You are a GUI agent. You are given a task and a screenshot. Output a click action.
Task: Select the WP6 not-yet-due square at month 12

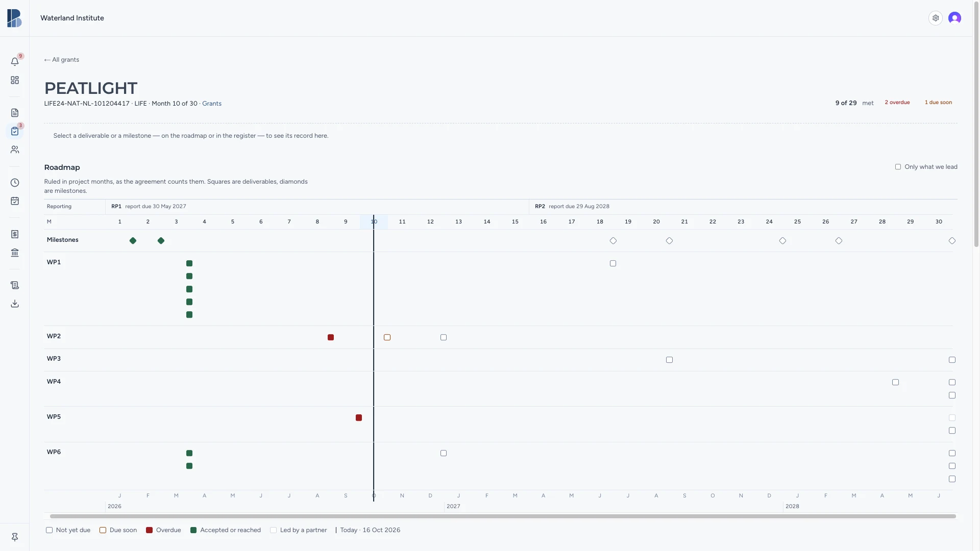444,453
